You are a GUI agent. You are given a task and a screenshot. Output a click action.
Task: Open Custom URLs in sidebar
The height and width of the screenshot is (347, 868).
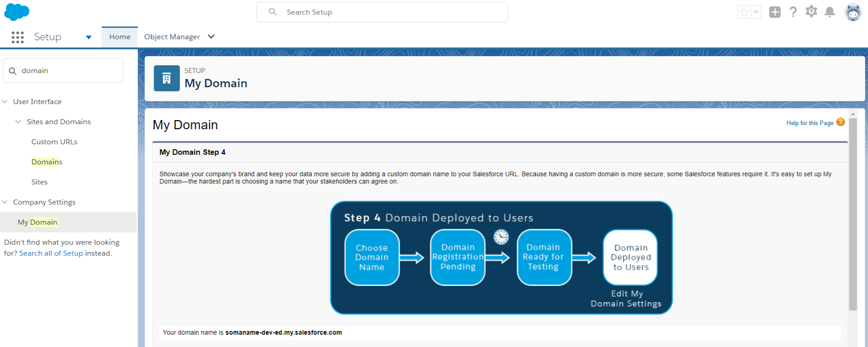pyautogui.click(x=54, y=142)
